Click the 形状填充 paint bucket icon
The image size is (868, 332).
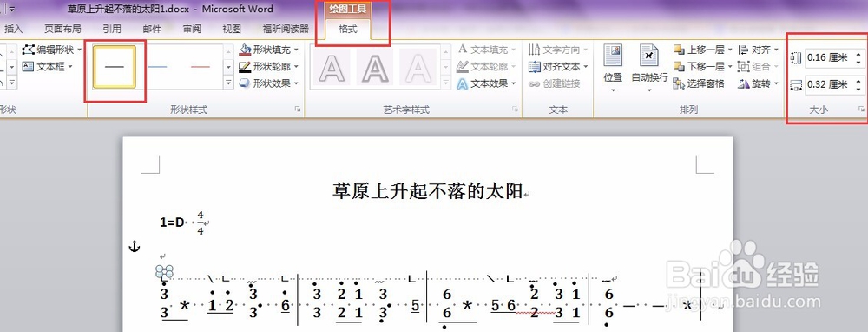[245, 50]
